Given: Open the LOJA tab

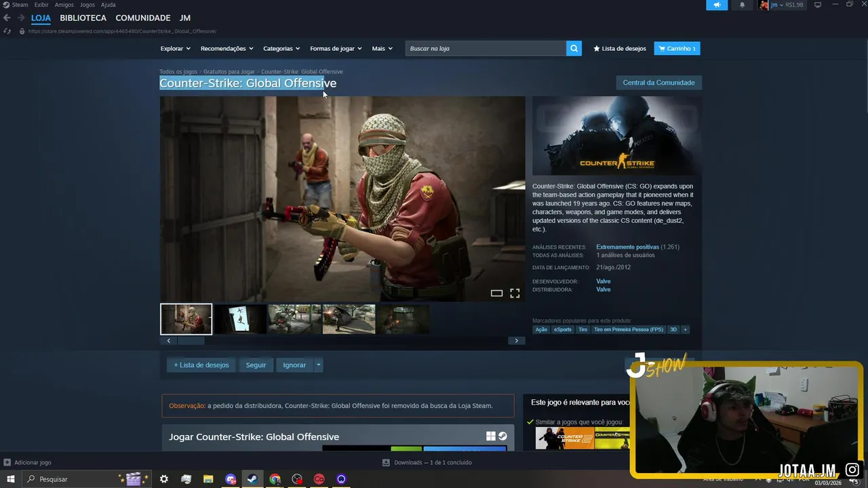Looking at the screenshot, I should pyautogui.click(x=41, y=18).
